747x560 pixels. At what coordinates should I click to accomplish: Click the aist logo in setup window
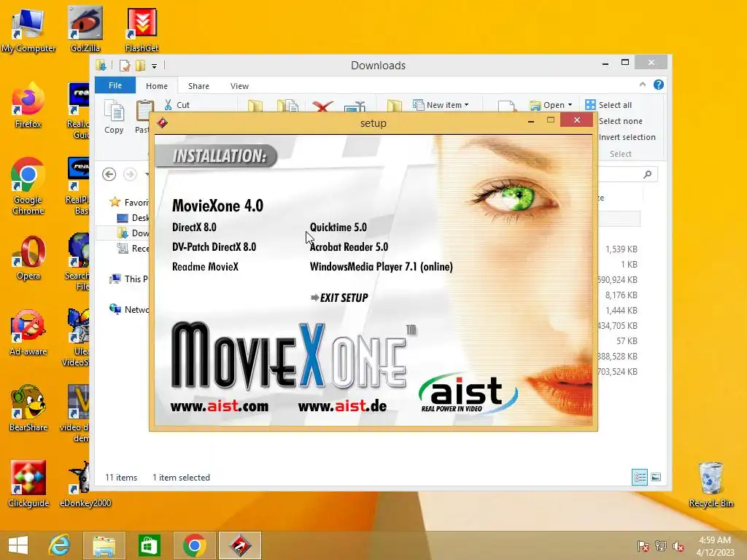pos(468,392)
